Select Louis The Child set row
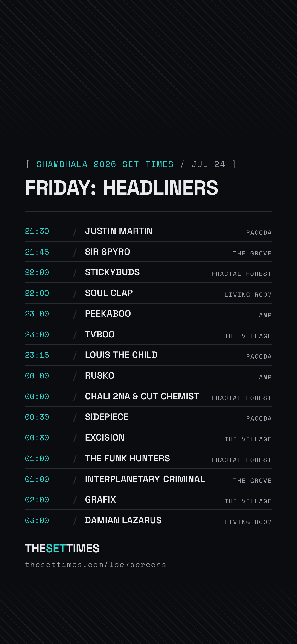The width and height of the screenshot is (297, 644). coord(148,355)
